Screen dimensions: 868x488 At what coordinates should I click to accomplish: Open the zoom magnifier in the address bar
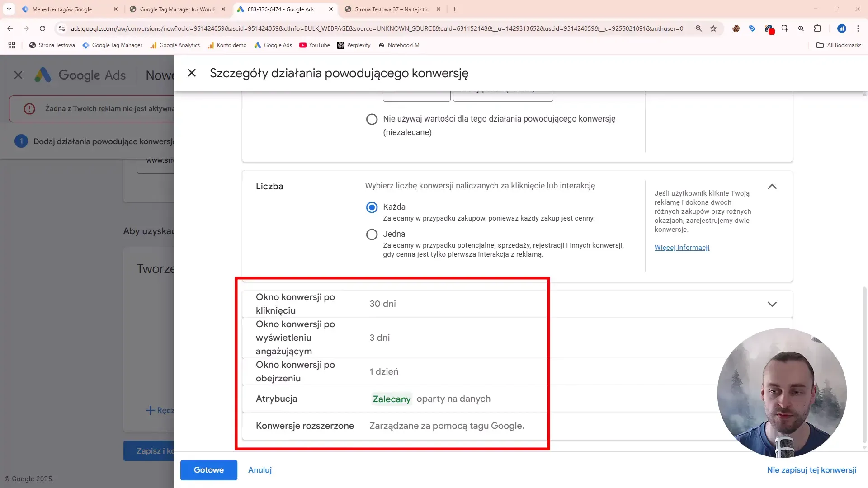(698, 28)
